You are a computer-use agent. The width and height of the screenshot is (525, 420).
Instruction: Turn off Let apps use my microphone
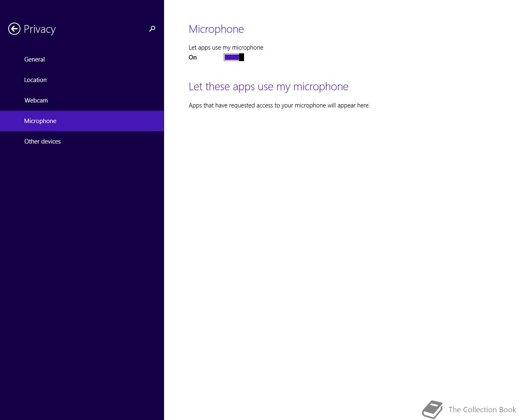point(234,57)
